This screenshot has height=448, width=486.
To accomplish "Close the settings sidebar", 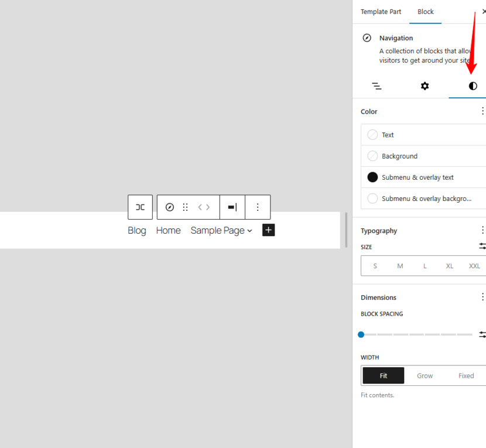I will (484, 12).
